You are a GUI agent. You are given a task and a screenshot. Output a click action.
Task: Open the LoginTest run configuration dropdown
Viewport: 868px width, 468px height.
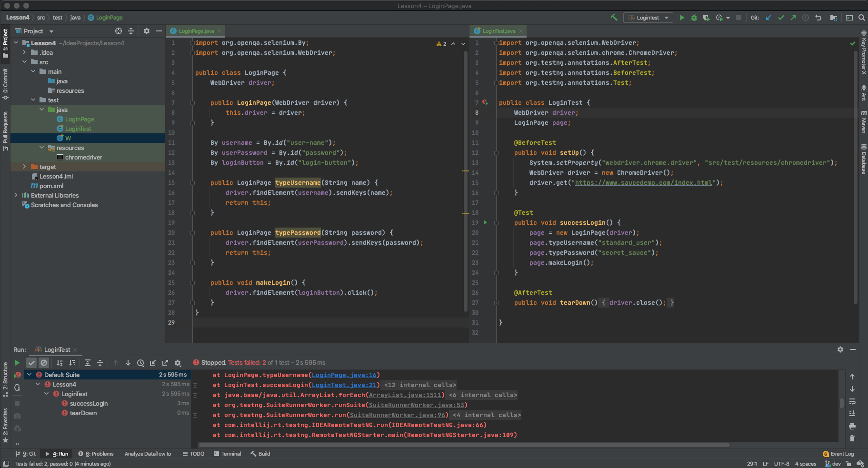coord(648,18)
